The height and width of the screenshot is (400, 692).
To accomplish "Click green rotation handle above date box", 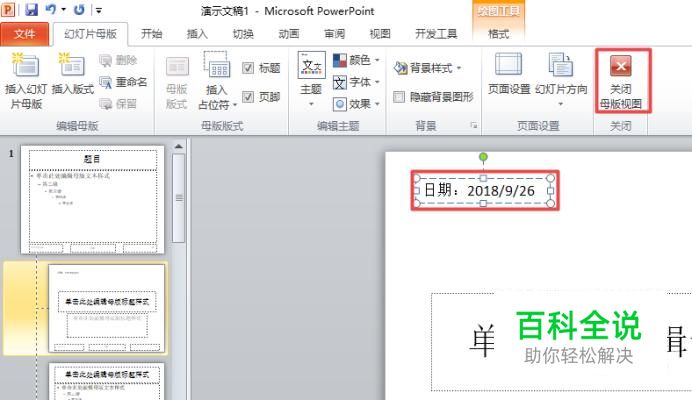I will (483, 157).
